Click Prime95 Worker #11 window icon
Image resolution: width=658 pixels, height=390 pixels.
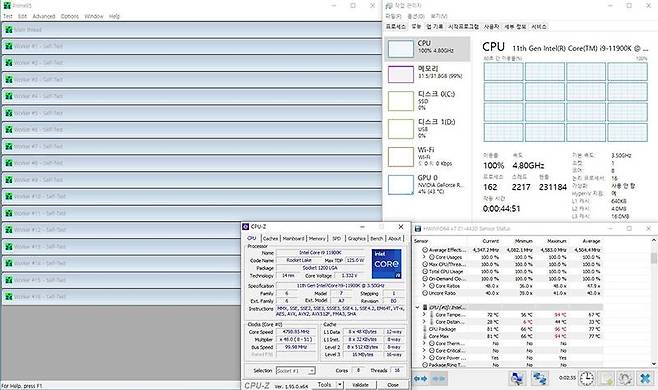[8, 213]
